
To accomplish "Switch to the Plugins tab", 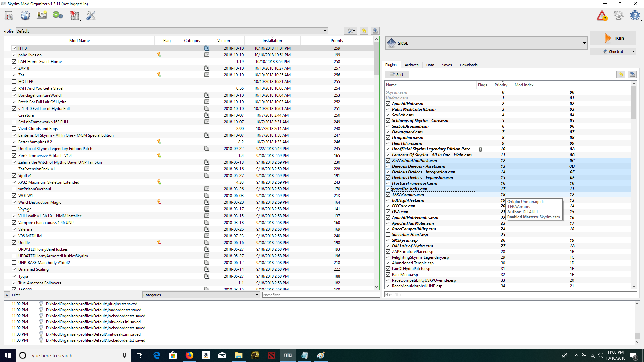I will tap(391, 65).
